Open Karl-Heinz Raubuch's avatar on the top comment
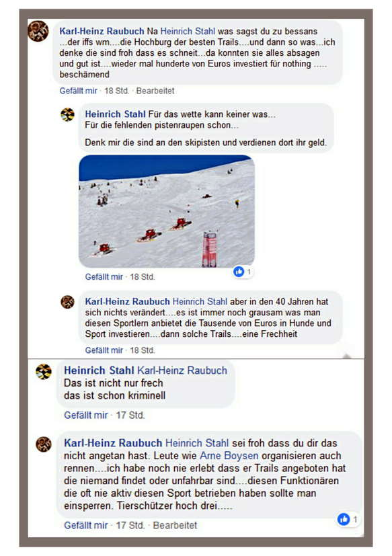This screenshot has width=392, height=556. (38, 31)
